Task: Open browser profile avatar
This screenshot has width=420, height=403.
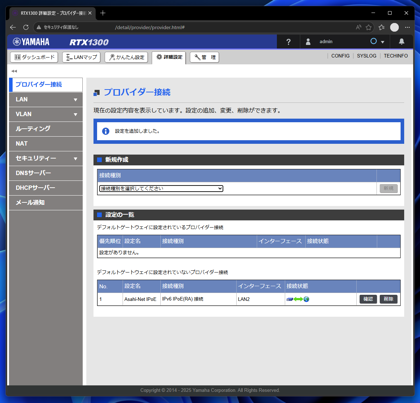Action: (394, 27)
